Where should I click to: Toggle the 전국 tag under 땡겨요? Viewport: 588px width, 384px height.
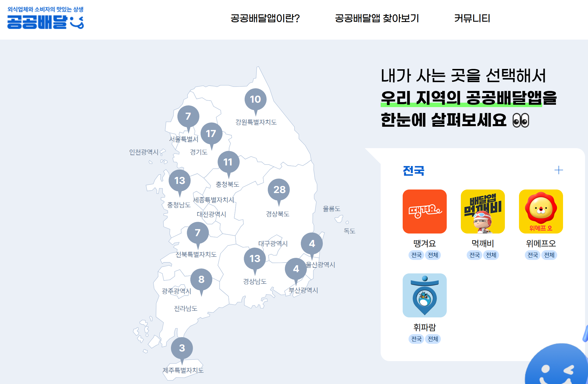click(x=416, y=255)
